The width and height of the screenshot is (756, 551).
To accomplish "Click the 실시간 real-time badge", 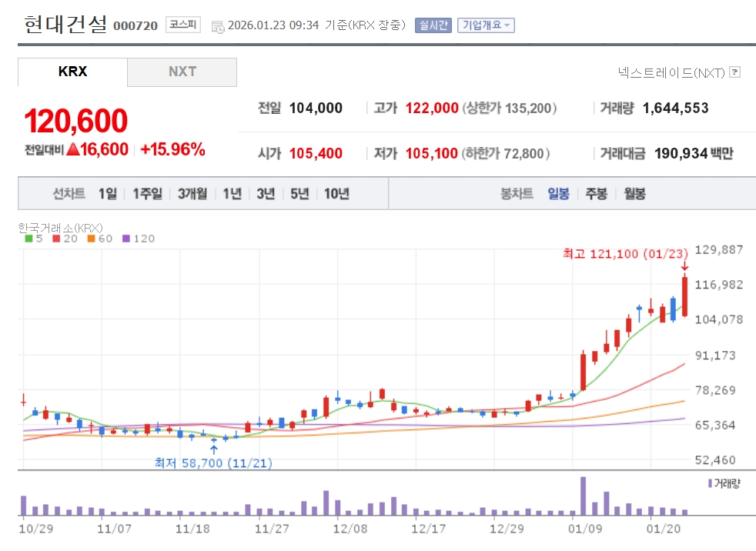I will [x=433, y=25].
